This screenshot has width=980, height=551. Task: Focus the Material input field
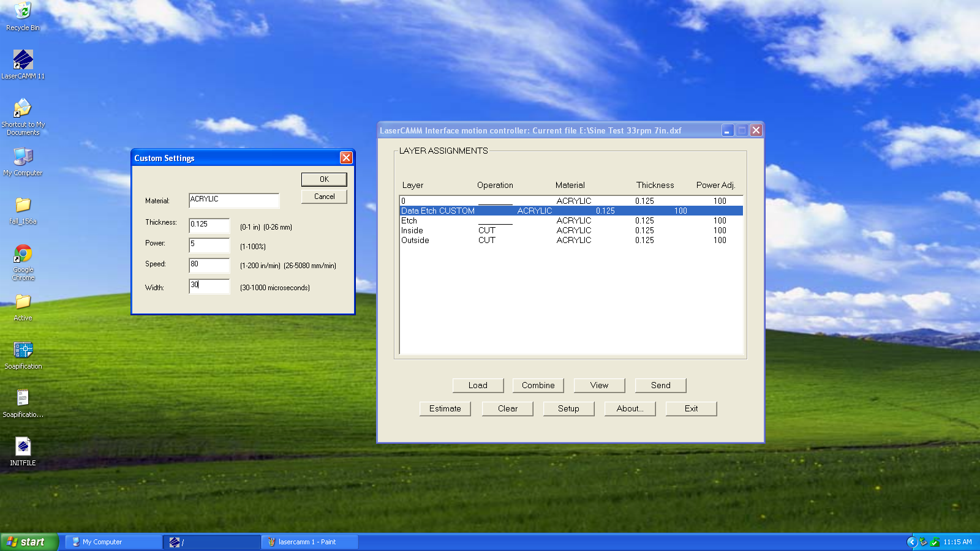tap(234, 200)
